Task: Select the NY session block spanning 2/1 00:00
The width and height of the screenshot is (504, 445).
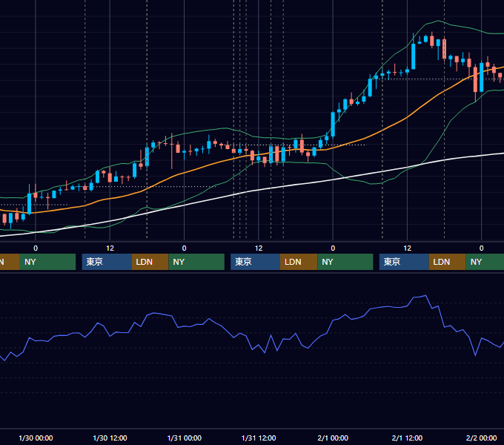Action: coord(345,262)
